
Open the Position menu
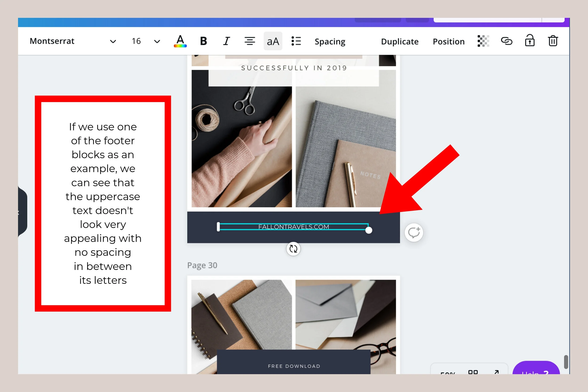448,41
